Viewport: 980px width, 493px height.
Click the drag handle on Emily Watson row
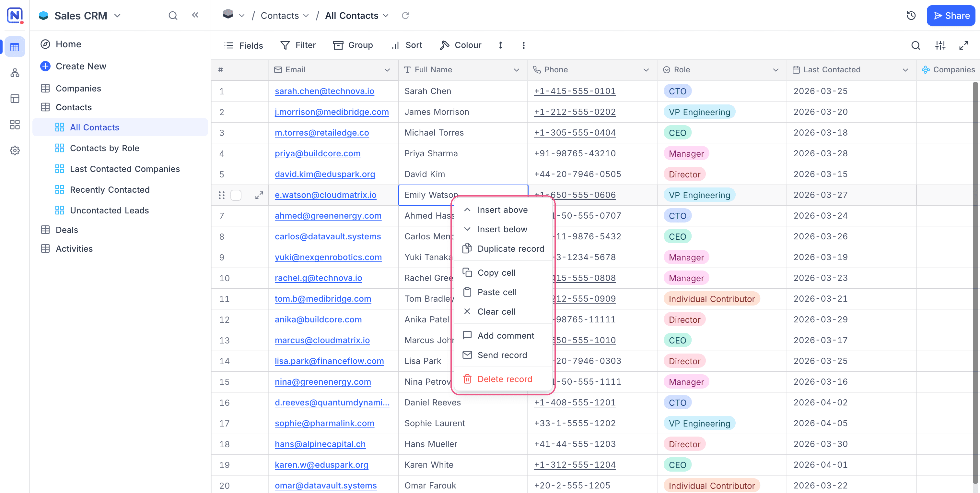[221, 195]
